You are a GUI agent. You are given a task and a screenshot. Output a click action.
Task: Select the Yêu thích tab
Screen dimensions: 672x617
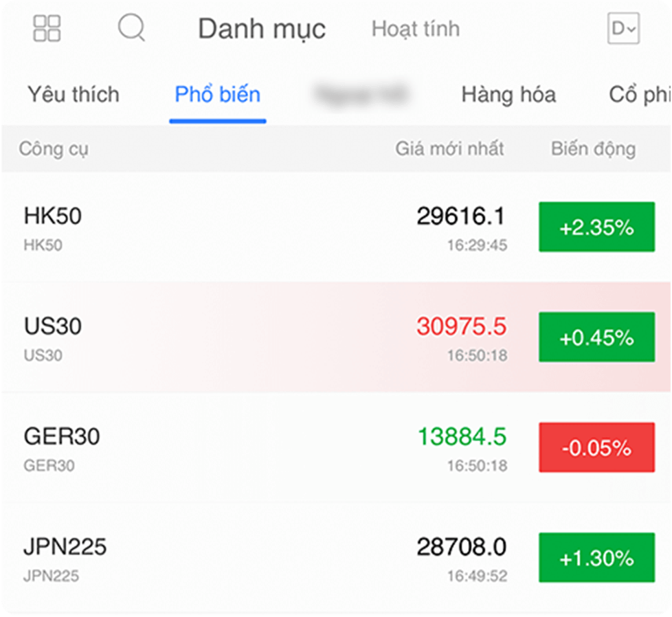(x=73, y=94)
